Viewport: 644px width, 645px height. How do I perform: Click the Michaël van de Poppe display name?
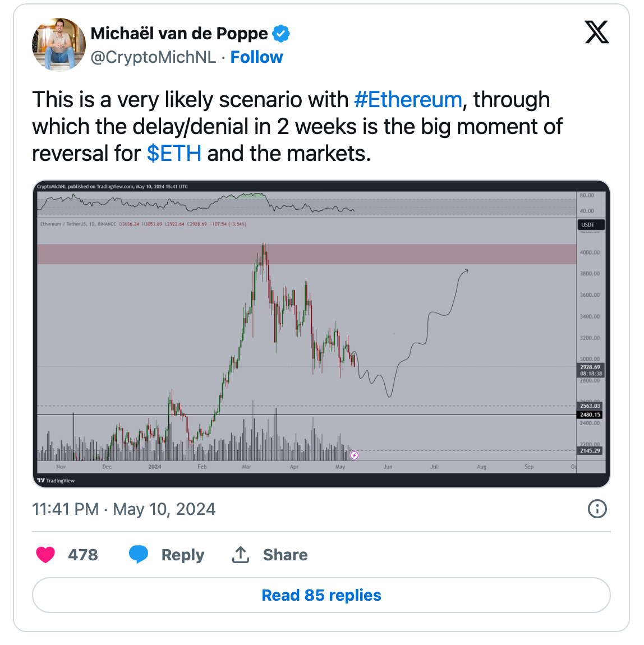180,34
